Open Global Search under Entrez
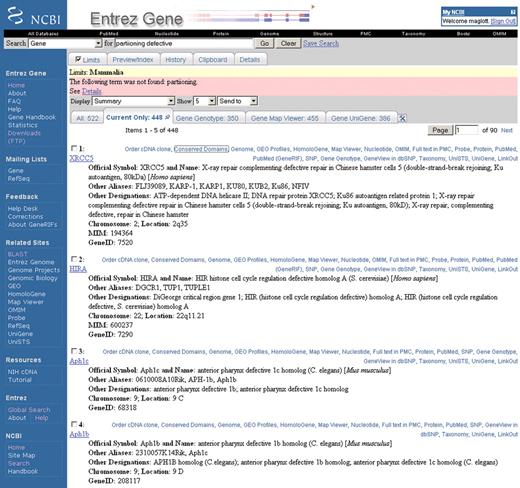 (29, 410)
